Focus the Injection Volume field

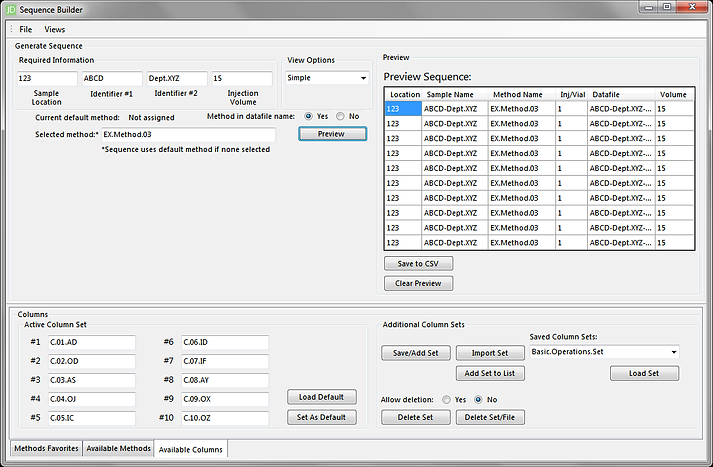(x=242, y=78)
